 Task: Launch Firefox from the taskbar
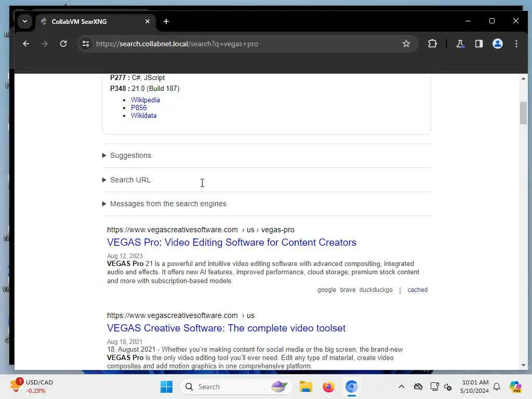(x=328, y=387)
